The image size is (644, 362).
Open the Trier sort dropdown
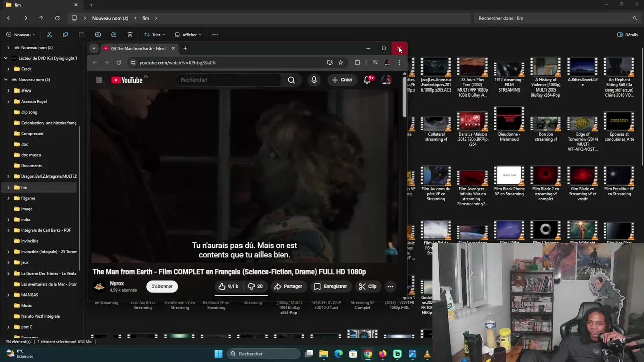click(154, 35)
